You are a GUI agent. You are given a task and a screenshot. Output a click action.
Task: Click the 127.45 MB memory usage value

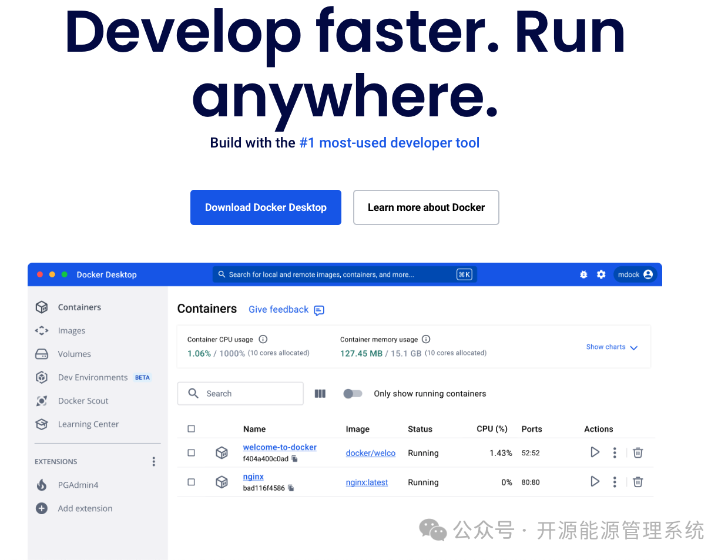(x=361, y=353)
